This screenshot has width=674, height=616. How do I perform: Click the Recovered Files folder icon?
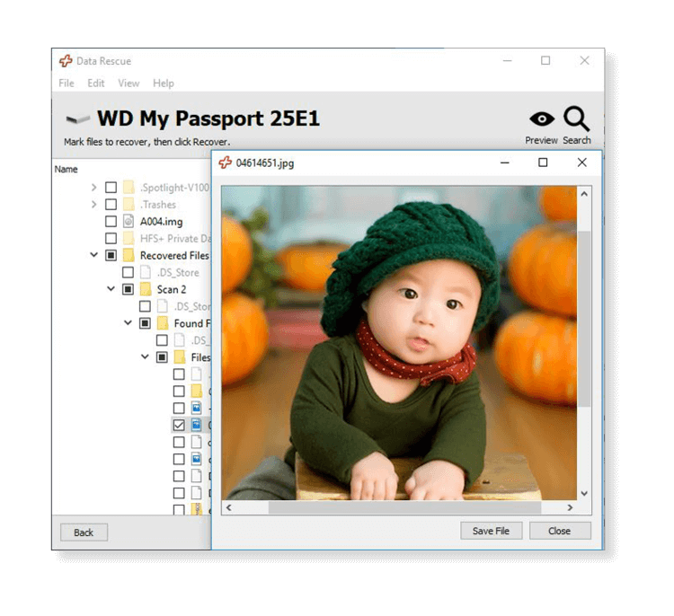[128, 255]
